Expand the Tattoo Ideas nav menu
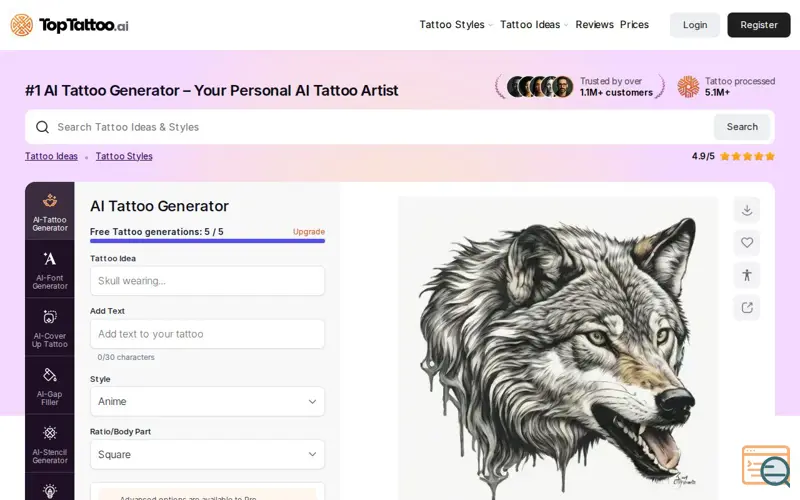The width and height of the screenshot is (800, 500). point(534,24)
